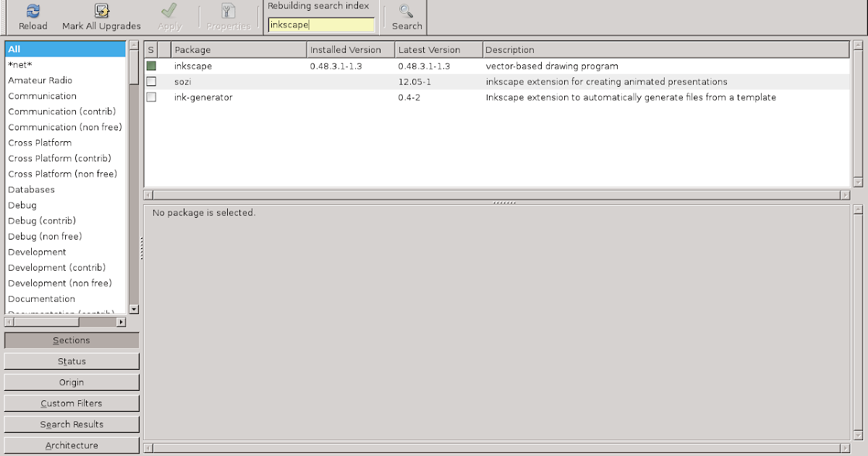Sort by Latest Version column header

point(438,50)
